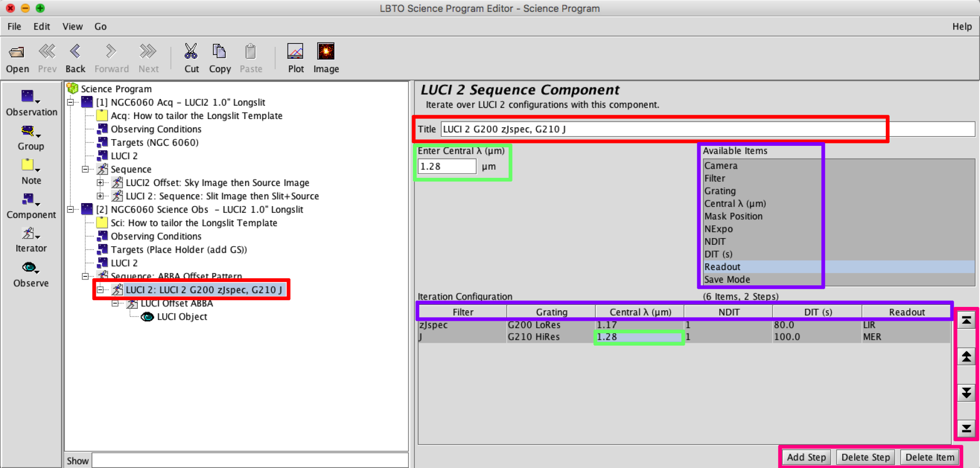
Task: Select Filter in Available Items list
Action: coord(839,178)
